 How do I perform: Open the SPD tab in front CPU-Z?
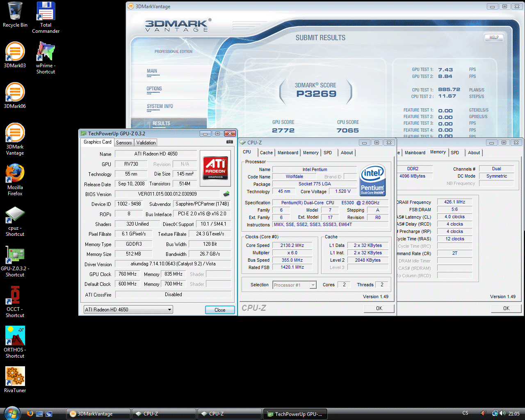click(328, 153)
